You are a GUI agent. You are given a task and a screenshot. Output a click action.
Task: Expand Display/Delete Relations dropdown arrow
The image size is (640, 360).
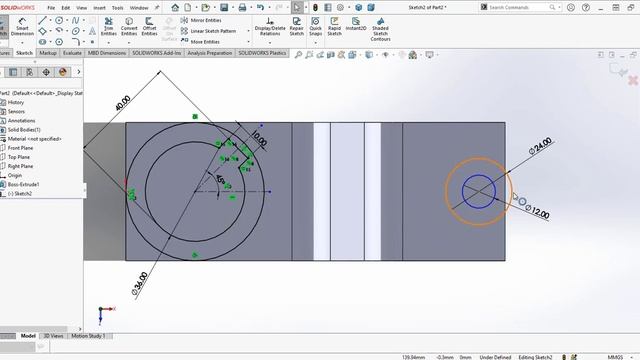pos(270,42)
